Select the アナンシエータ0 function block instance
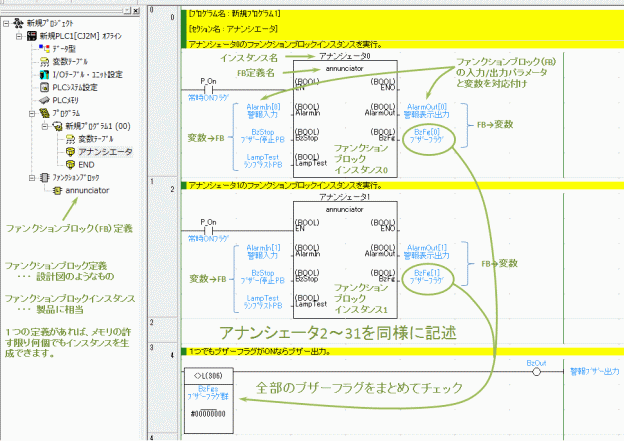 click(x=345, y=119)
